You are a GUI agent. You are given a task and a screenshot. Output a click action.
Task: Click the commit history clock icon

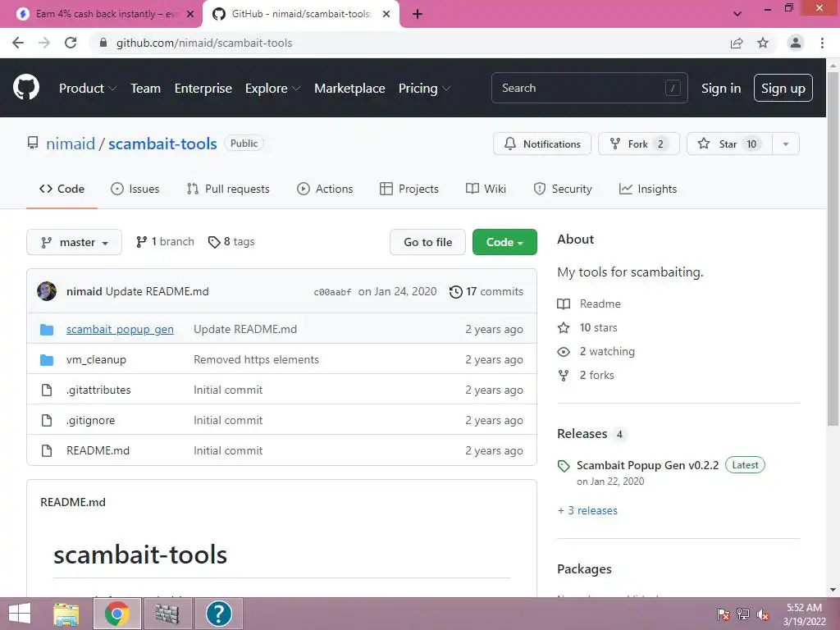[456, 291]
